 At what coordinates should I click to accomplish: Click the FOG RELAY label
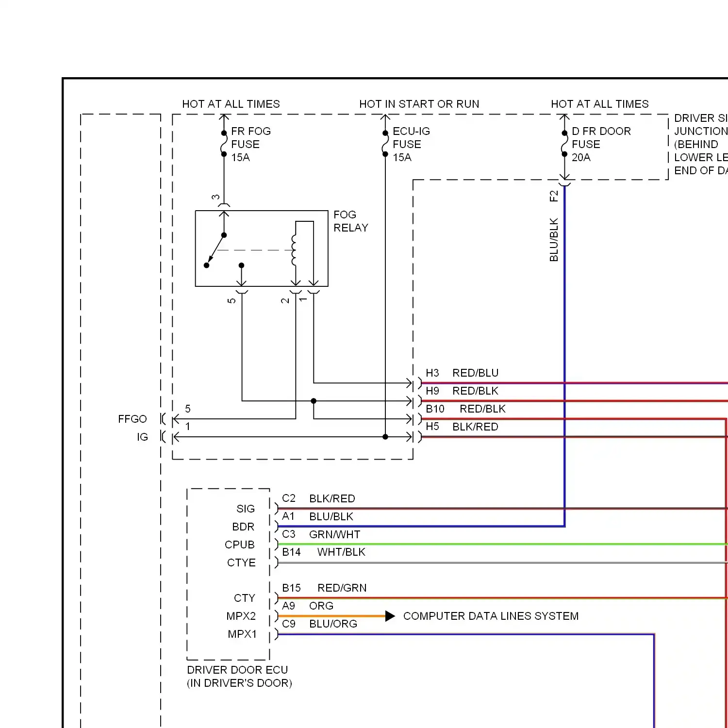350,221
